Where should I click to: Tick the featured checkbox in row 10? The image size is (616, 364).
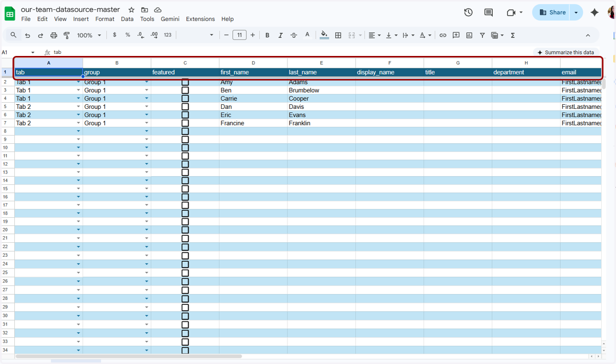click(x=185, y=148)
